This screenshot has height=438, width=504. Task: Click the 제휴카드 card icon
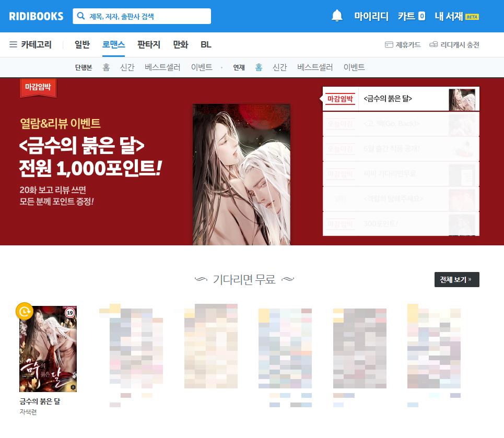click(389, 45)
